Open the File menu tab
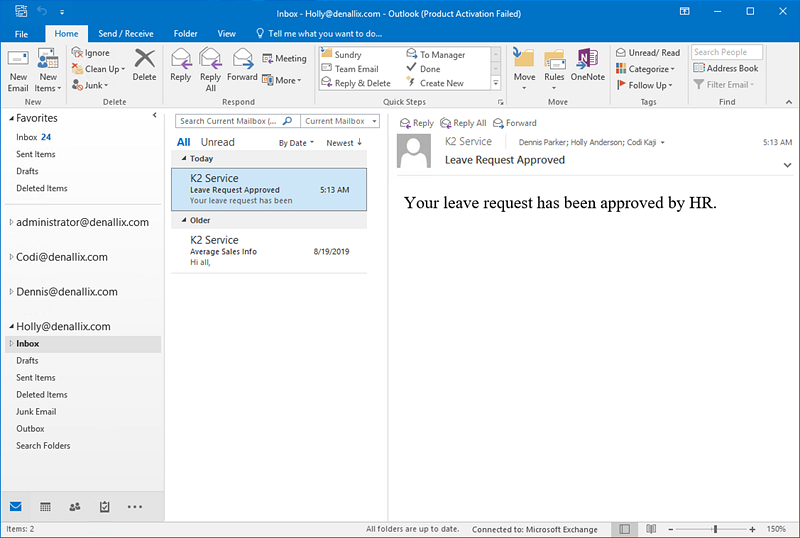The width and height of the screenshot is (800, 538). [21, 33]
